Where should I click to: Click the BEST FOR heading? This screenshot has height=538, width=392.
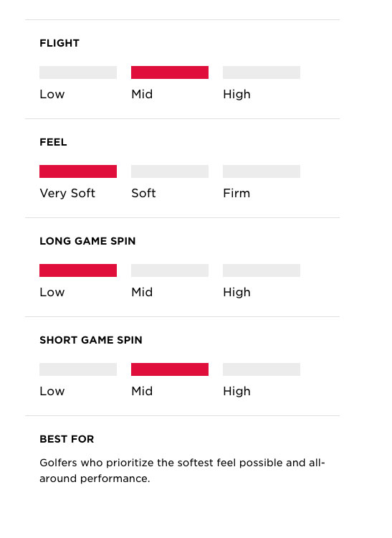coord(67,439)
